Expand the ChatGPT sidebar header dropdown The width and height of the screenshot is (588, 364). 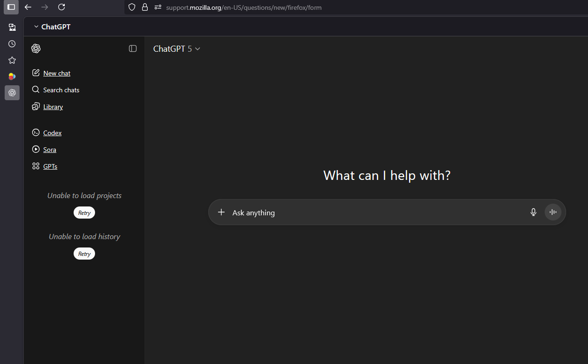click(52, 27)
